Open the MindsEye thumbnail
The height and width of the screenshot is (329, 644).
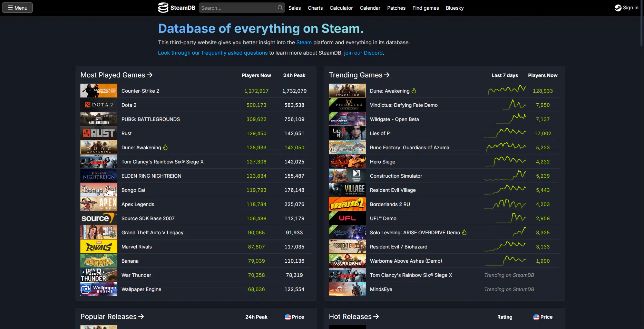coord(347,289)
